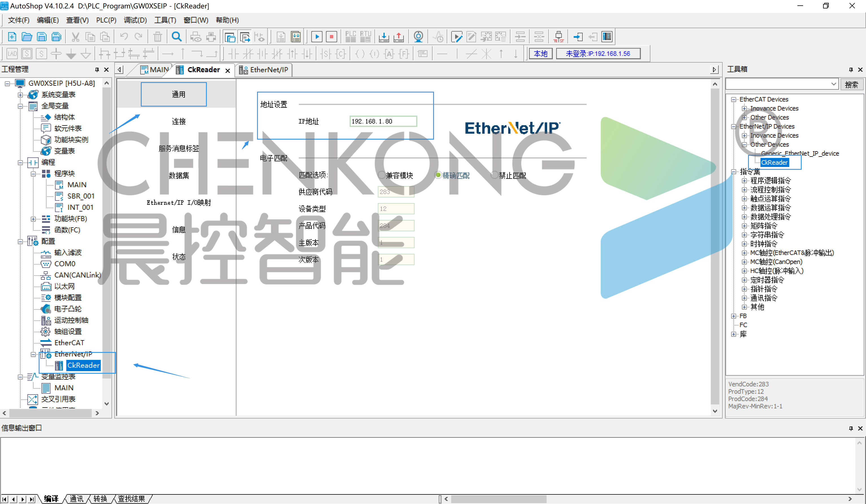Click the LAD ladder view icon

pyautogui.click(x=12, y=54)
